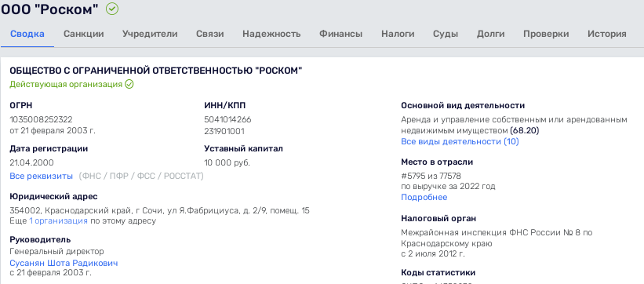Click the industry rank #5795 из 77578
Image resolution: width=644 pixels, height=284 pixels.
[x=431, y=176]
